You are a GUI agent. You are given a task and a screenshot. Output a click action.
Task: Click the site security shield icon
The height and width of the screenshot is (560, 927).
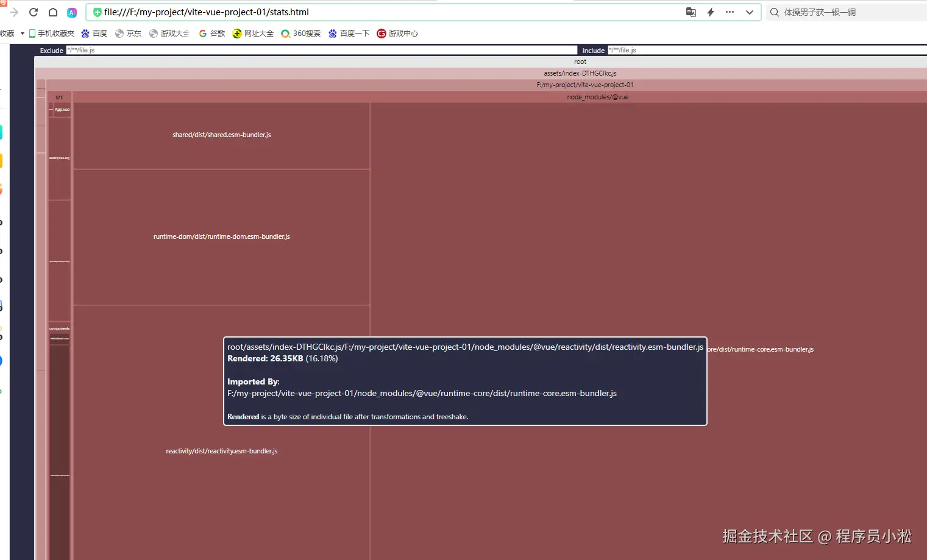coord(97,12)
